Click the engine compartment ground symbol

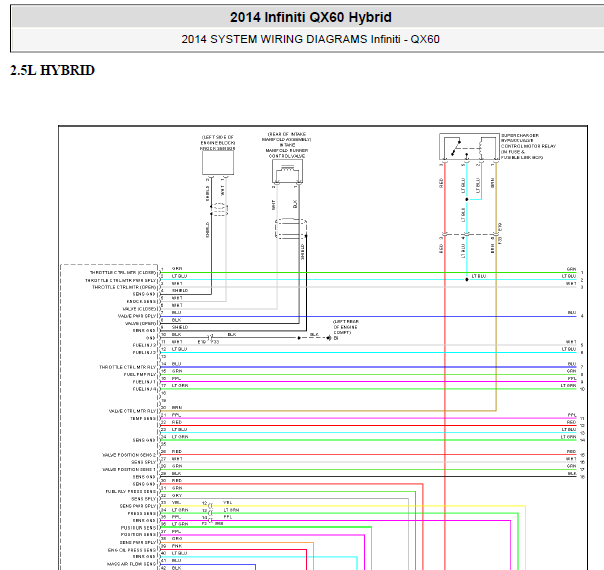(x=328, y=339)
